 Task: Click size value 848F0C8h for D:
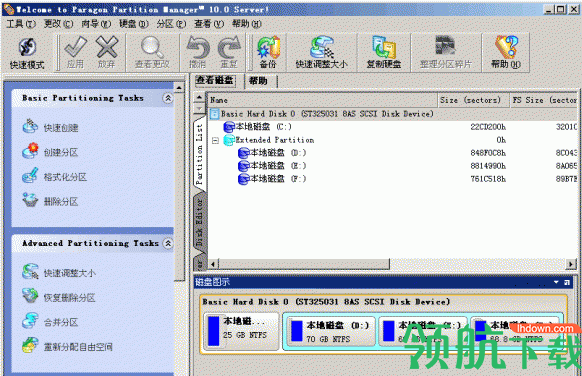(488, 153)
